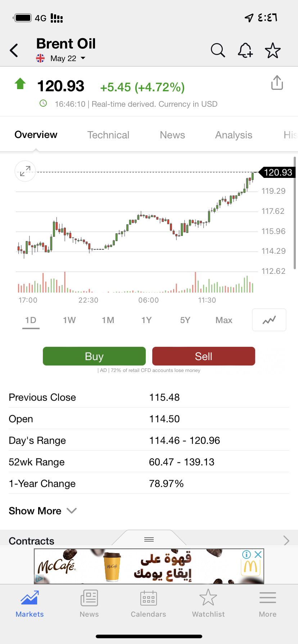298x644 pixels.
Task: Select Max chart timeframe
Action: click(x=223, y=320)
